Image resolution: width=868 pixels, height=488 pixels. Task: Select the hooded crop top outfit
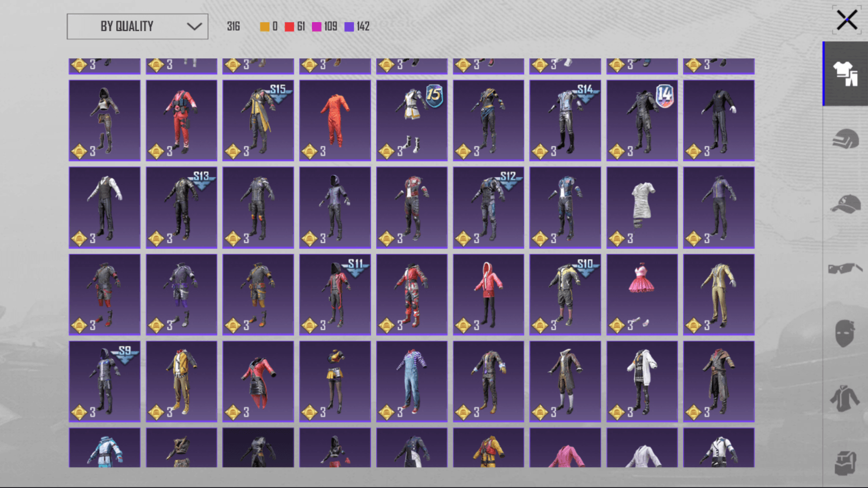click(104, 121)
